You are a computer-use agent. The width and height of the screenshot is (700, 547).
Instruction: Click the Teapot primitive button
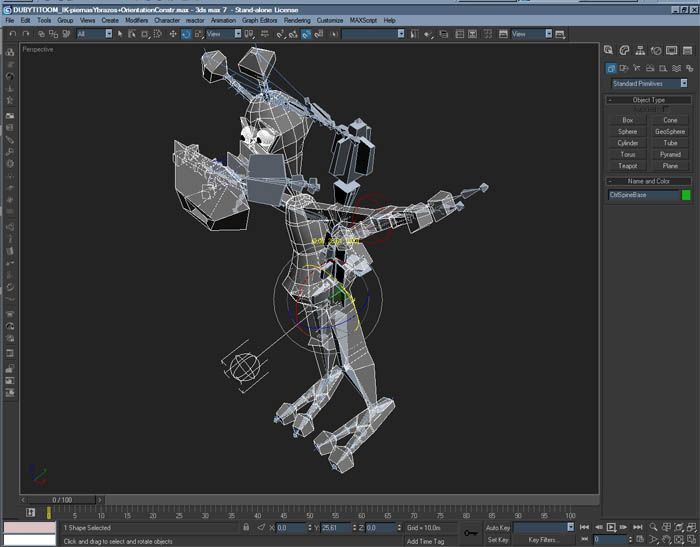coord(628,166)
